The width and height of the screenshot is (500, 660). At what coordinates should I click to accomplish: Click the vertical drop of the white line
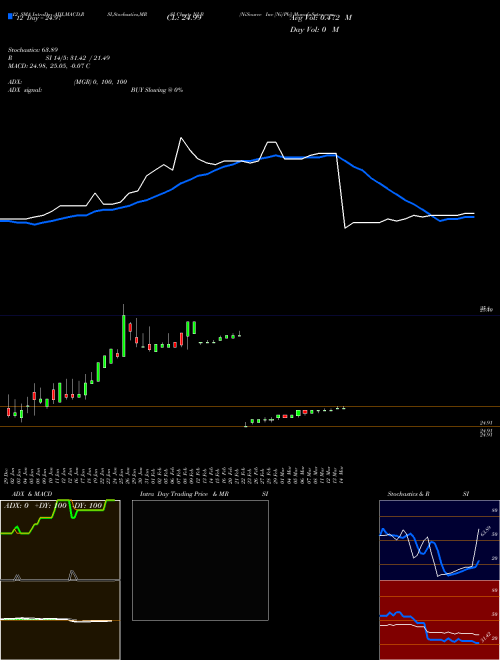(340, 191)
